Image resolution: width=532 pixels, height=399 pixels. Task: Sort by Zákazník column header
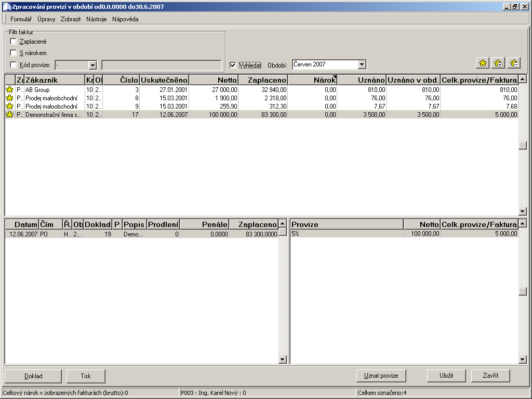pyautogui.click(x=54, y=80)
